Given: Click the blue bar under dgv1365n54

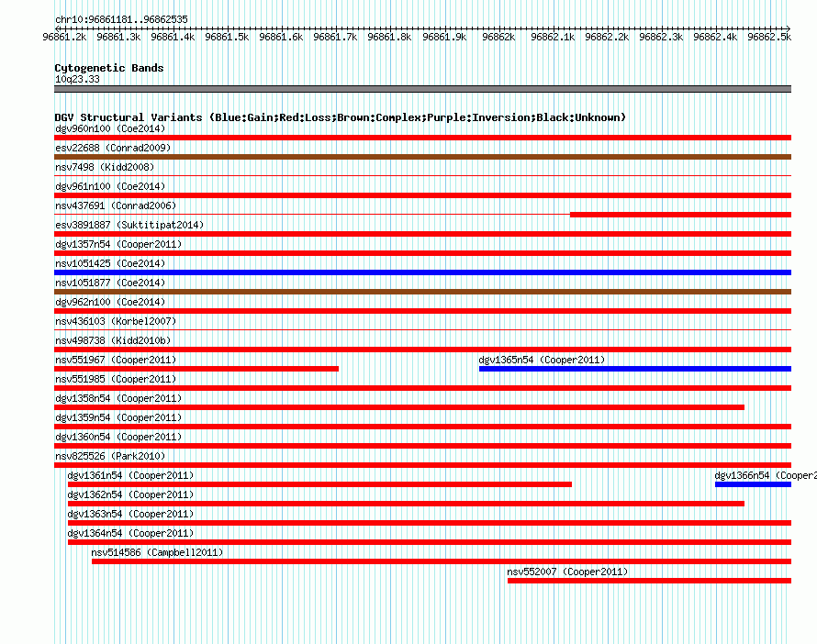Looking at the screenshot, I should (x=635, y=369).
